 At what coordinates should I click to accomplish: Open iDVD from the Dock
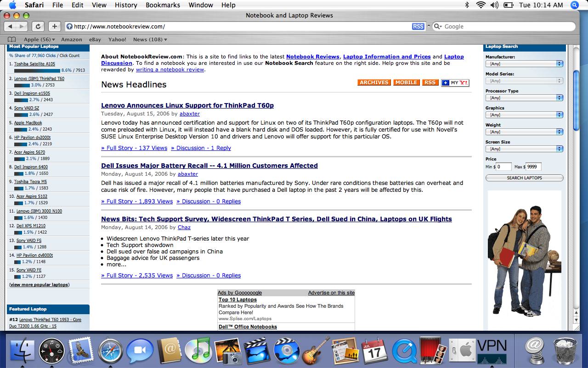coord(287,351)
